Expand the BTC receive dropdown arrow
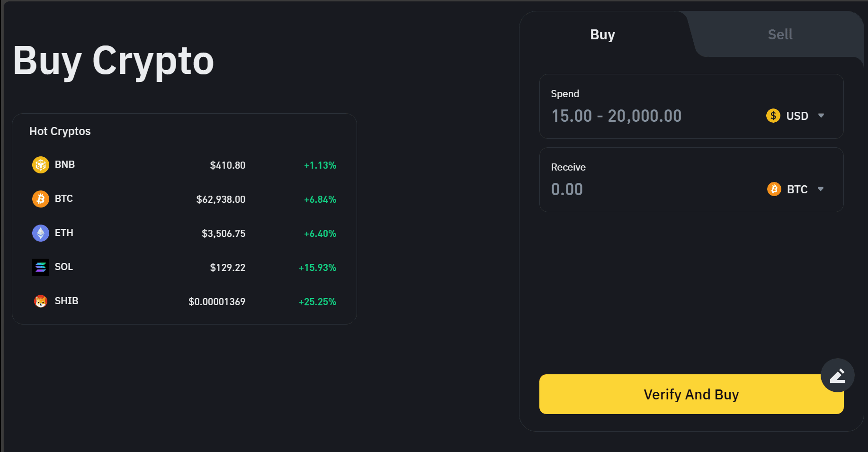The image size is (868, 452). click(821, 189)
